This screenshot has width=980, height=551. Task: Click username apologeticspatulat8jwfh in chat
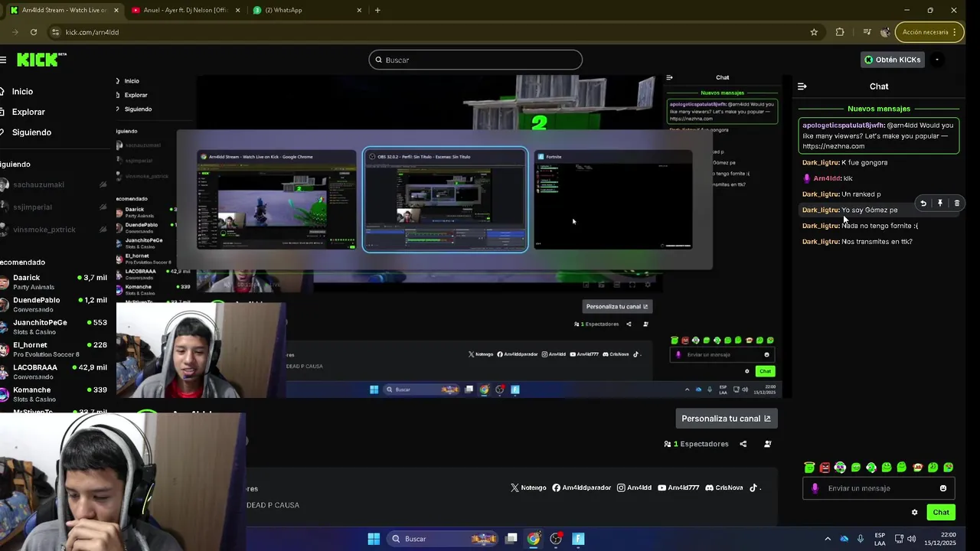(x=843, y=126)
